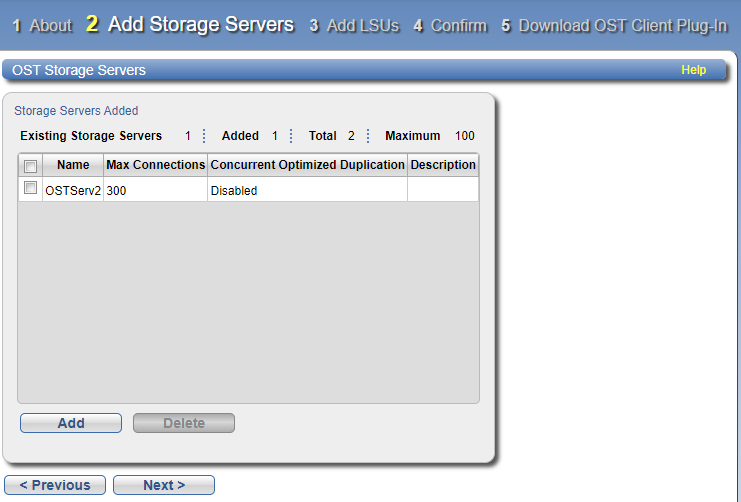Jump to step 3 Add LSUs

pyautogui.click(x=346, y=25)
